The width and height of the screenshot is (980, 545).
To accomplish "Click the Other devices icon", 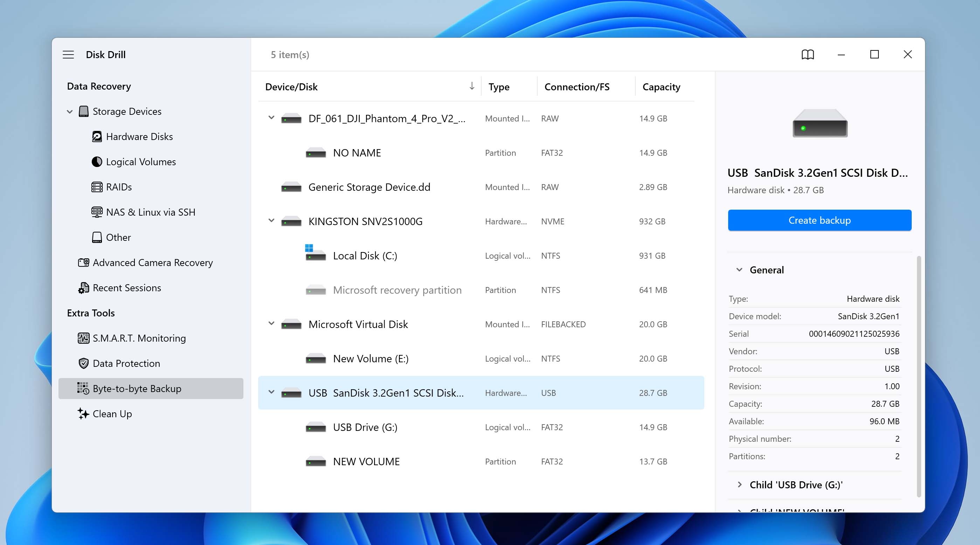I will [97, 237].
